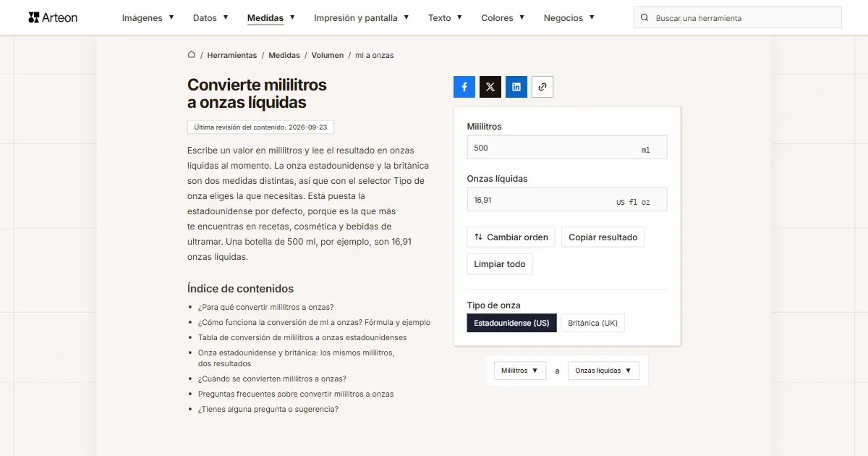Click the Arteon logo
The width and height of the screenshot is (868, 456).
(x=53, y=17)
